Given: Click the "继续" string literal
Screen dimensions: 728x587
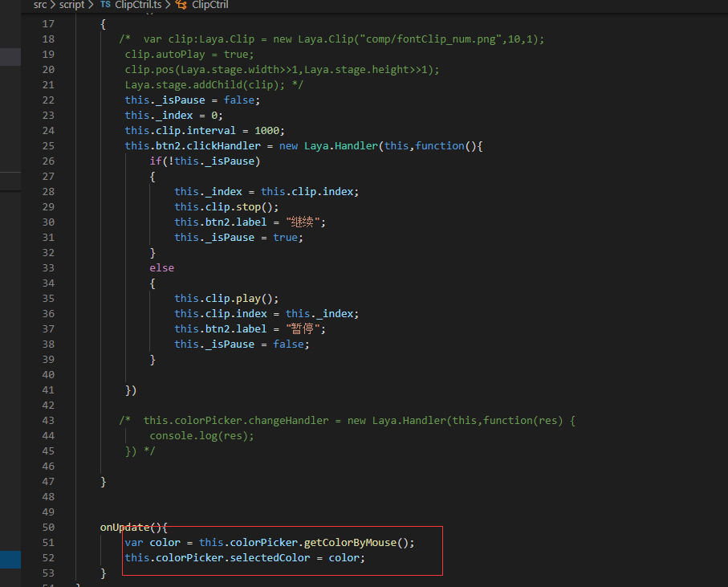Looking at the screenshot, I should [x=303, y=222].
